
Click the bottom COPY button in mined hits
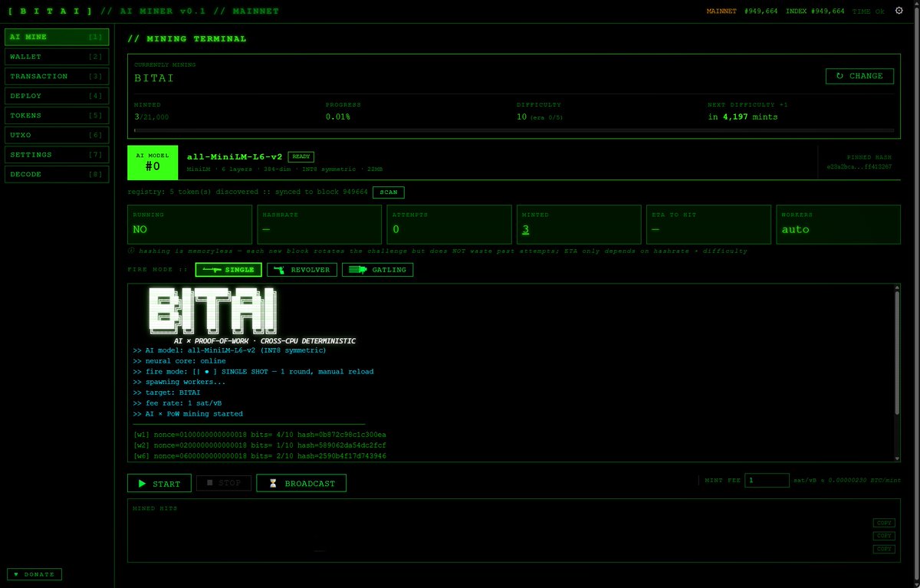tap(884, 549)
